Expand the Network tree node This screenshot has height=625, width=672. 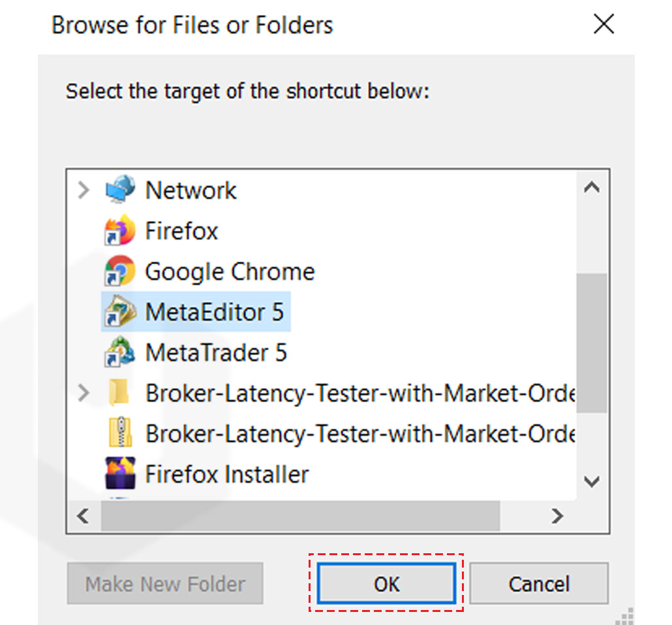click(x=84, y=191)
